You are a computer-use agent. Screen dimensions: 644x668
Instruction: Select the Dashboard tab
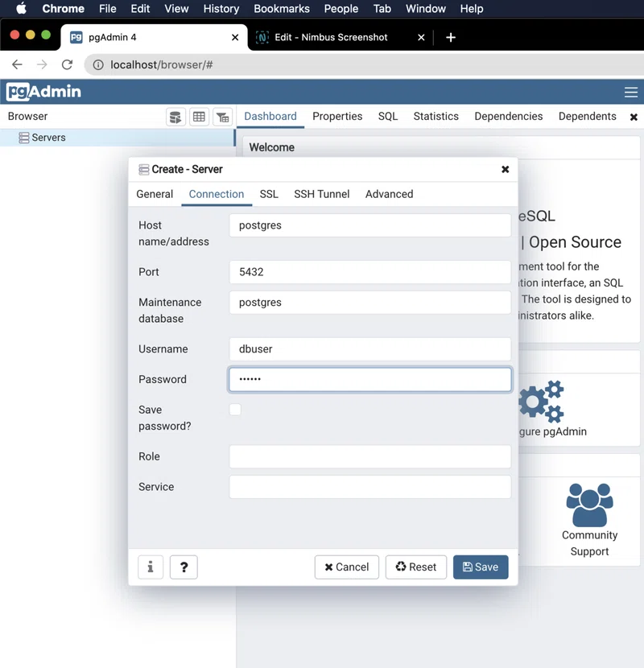[x=270, y=117]
